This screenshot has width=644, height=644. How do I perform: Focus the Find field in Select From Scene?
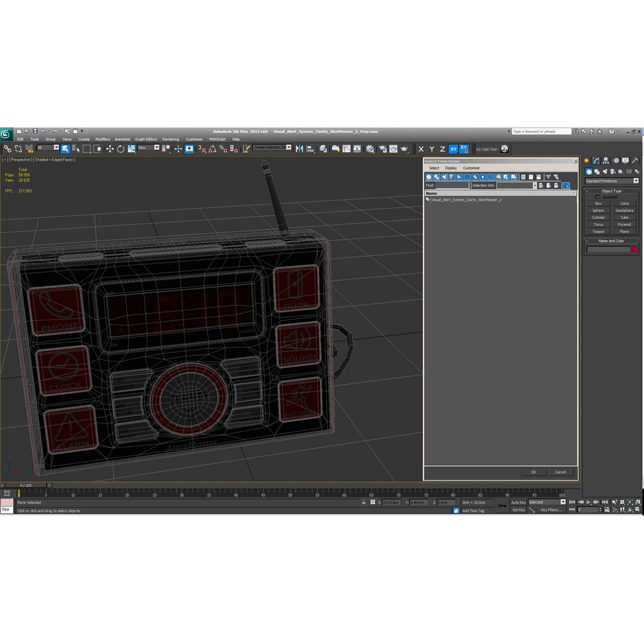tap(452, 185)
